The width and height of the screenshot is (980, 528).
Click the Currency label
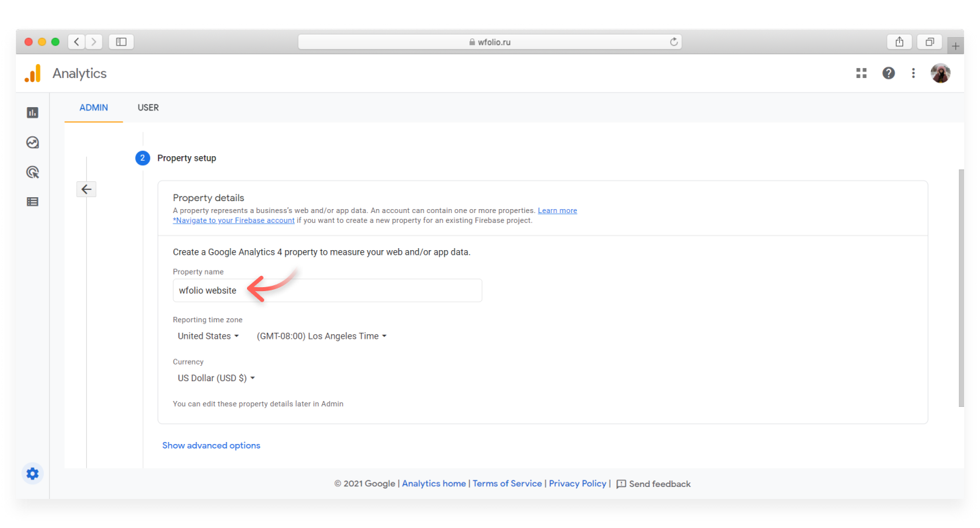188,362
